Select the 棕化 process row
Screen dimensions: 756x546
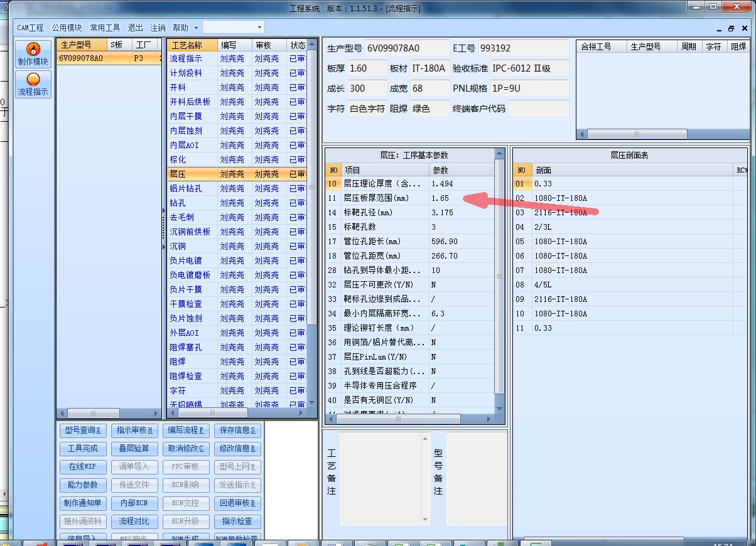[237, 159]
